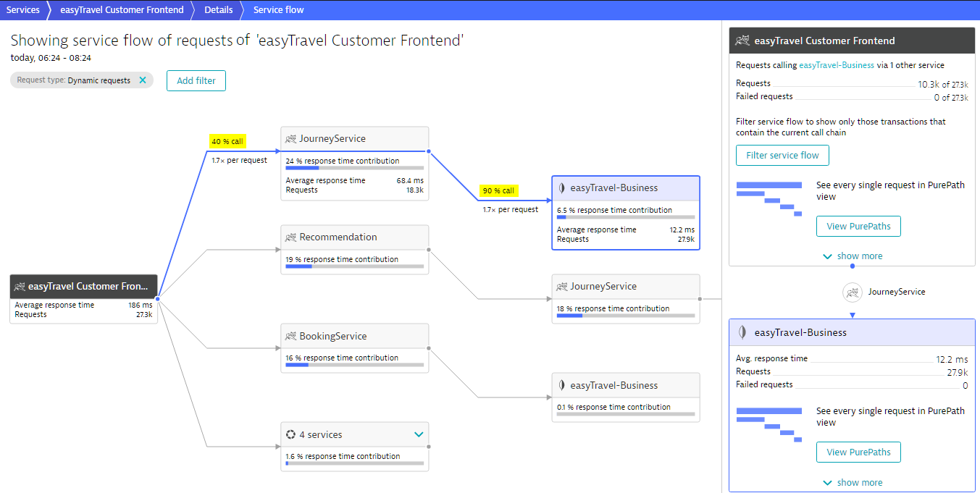Click the easyTravel Customer Frontend panel header icon

click(742, 41)
